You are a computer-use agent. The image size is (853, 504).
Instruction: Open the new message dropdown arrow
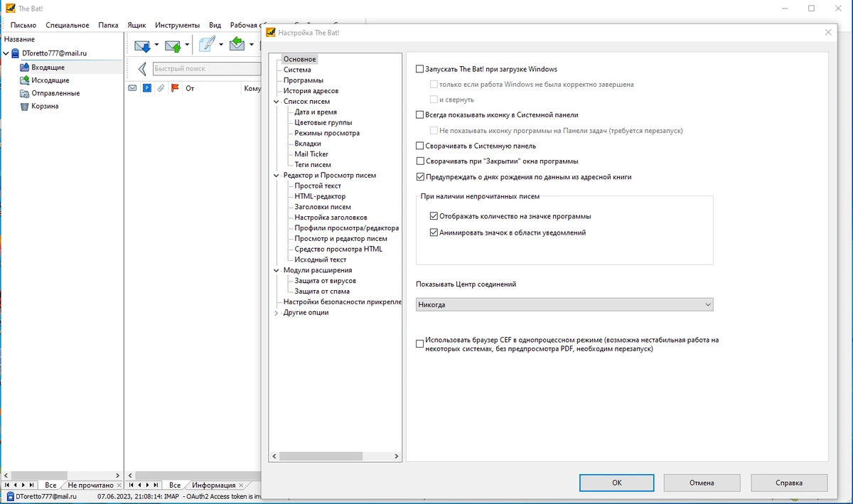click(221, 45)
